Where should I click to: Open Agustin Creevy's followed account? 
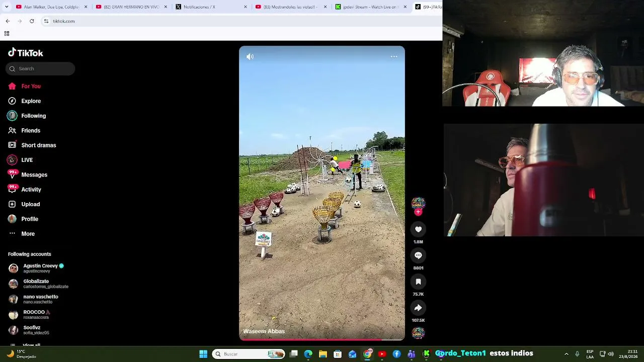click(x=40, y=268)
